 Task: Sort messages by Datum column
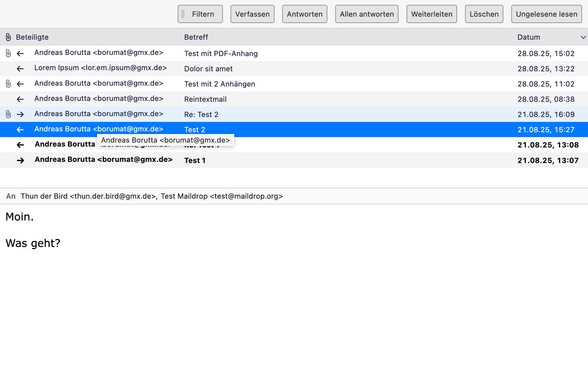click(x=529, y=37)
